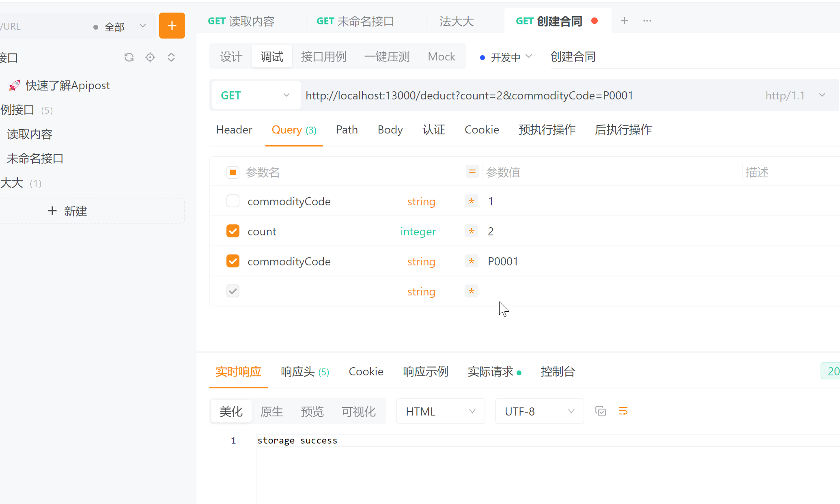Switch to 法大大 tab
The width and height of the screenshot is (840, 504).
[x=457, y=21]
